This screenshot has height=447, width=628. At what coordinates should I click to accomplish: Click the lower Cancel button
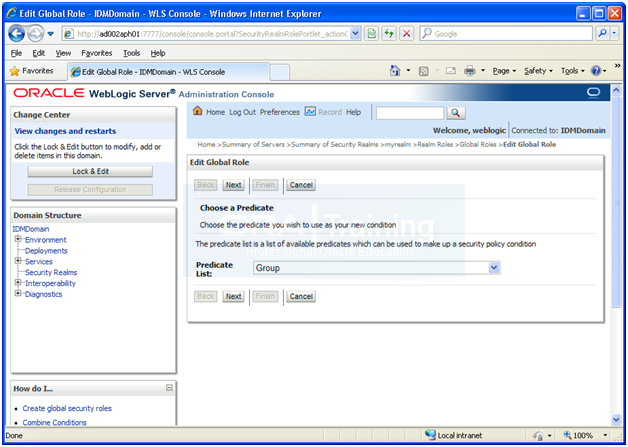point(301,296)
